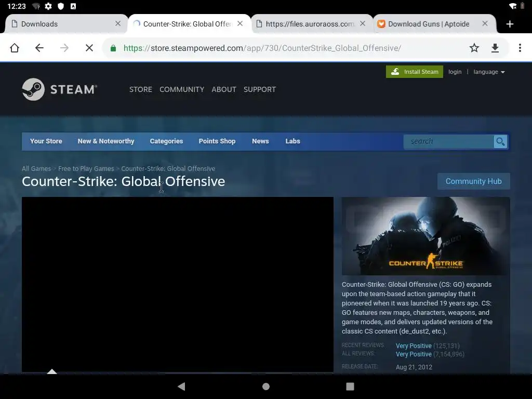This screenshot has height=399, width=532.
Task: Click the browser address bar URL
Action: pos(262,48)
